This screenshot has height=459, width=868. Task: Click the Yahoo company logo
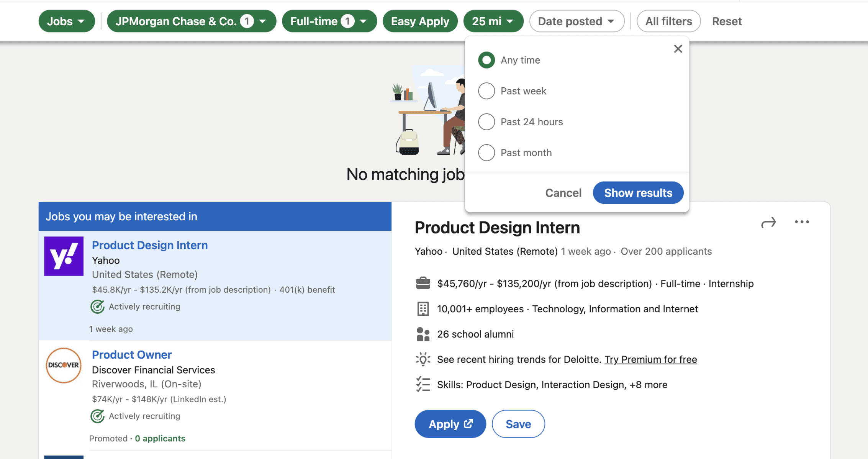(x=64, y=256)
